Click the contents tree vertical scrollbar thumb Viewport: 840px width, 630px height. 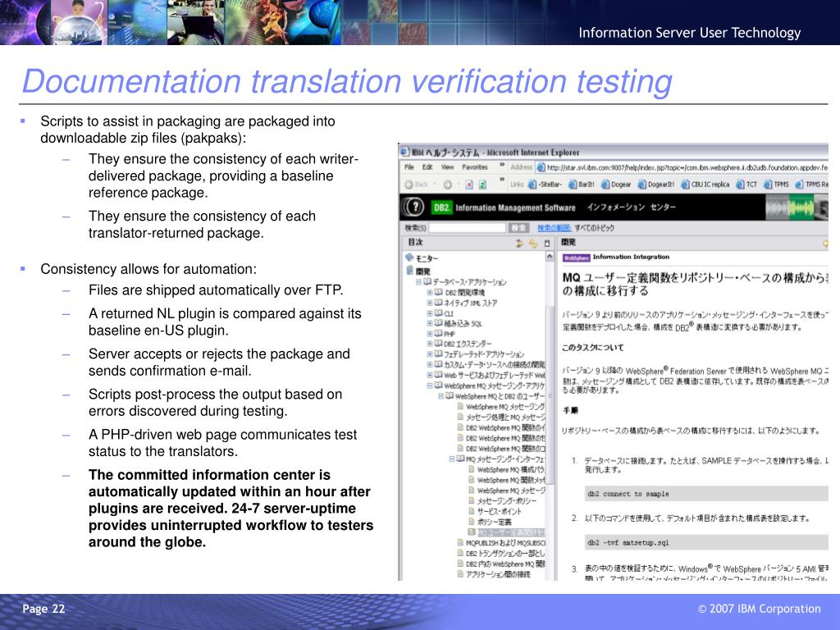point(550,394)
